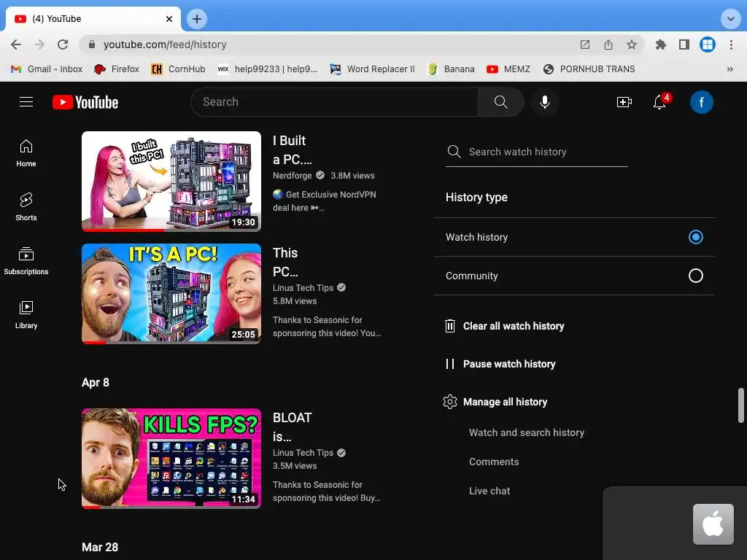
Task: Open the YouTube hamburger guide menu
Action: point(26,102)
